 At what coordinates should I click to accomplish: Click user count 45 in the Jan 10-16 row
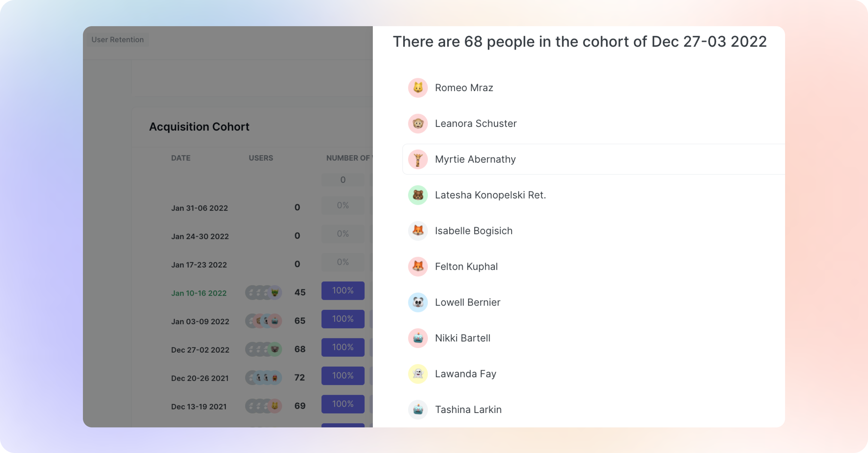point(300,292)
